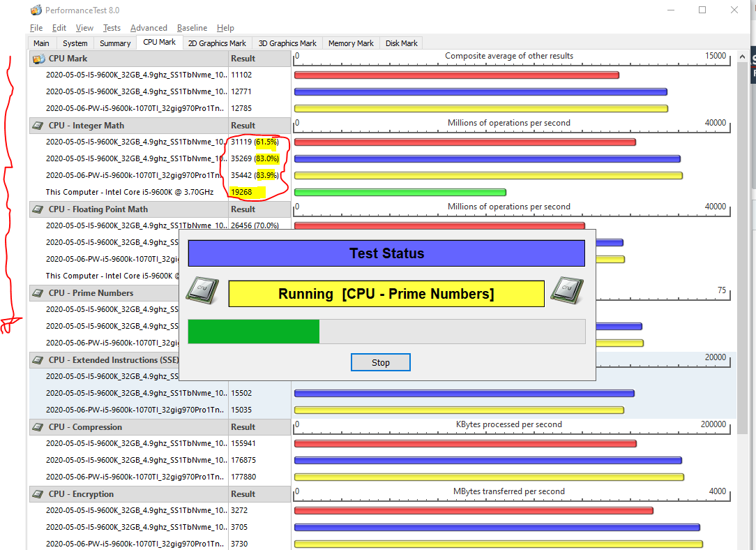Viewport: 756px width, 550px height.
Task: Click the red Compression result bar for 155941
Action: [465, 444]
